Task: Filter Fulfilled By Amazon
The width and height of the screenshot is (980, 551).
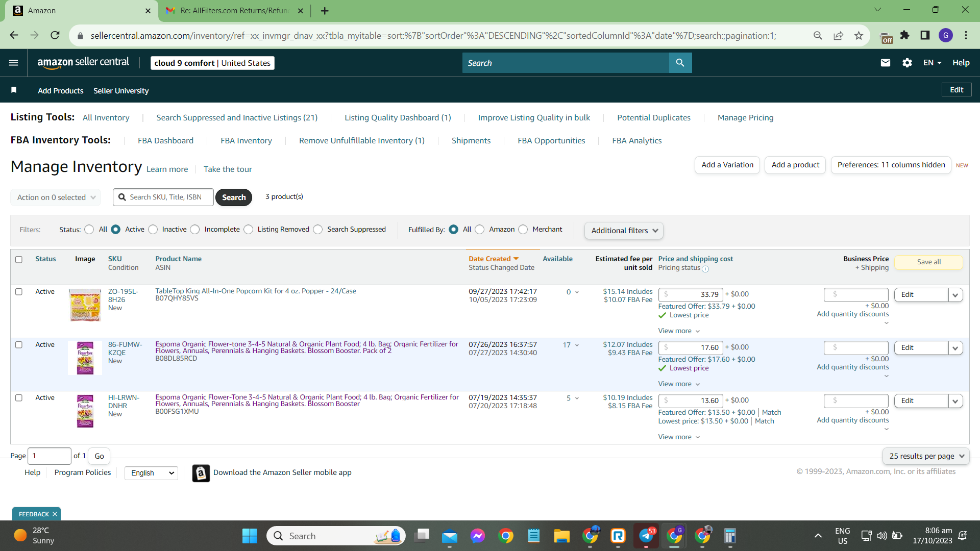Action: 480,230
